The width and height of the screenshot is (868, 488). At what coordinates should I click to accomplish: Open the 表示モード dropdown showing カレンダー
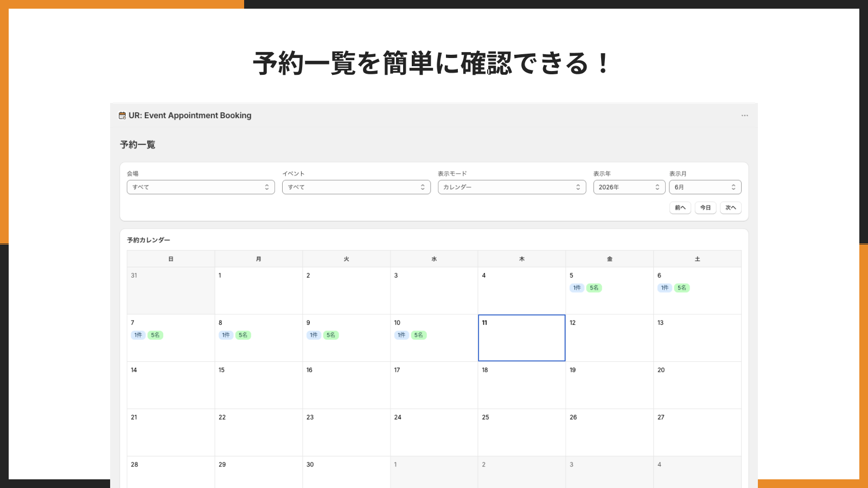click(512, 187)
